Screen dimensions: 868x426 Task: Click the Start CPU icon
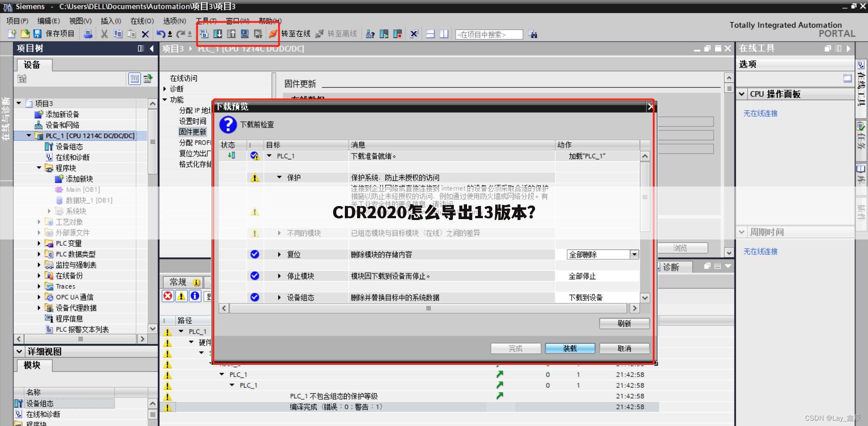(x=384, y=34)
